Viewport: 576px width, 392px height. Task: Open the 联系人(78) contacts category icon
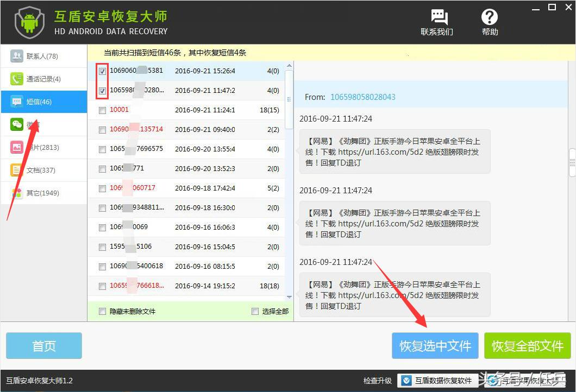pyautogui.click(x=15, y=56)
